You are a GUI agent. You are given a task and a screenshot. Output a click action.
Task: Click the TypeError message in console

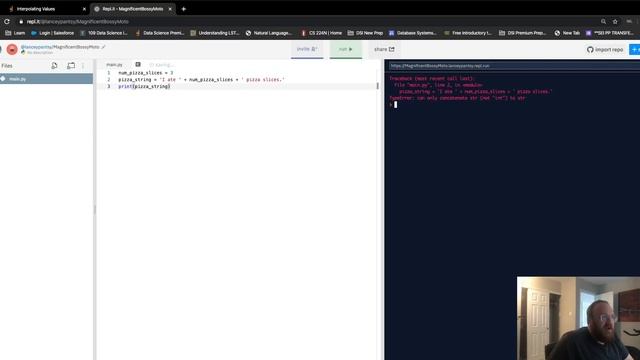457,98
